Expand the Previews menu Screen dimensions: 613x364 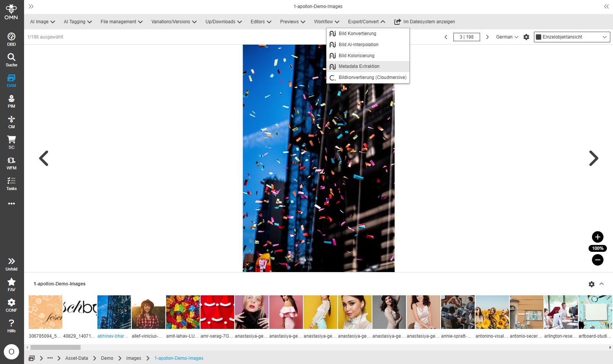coord(293,22)
